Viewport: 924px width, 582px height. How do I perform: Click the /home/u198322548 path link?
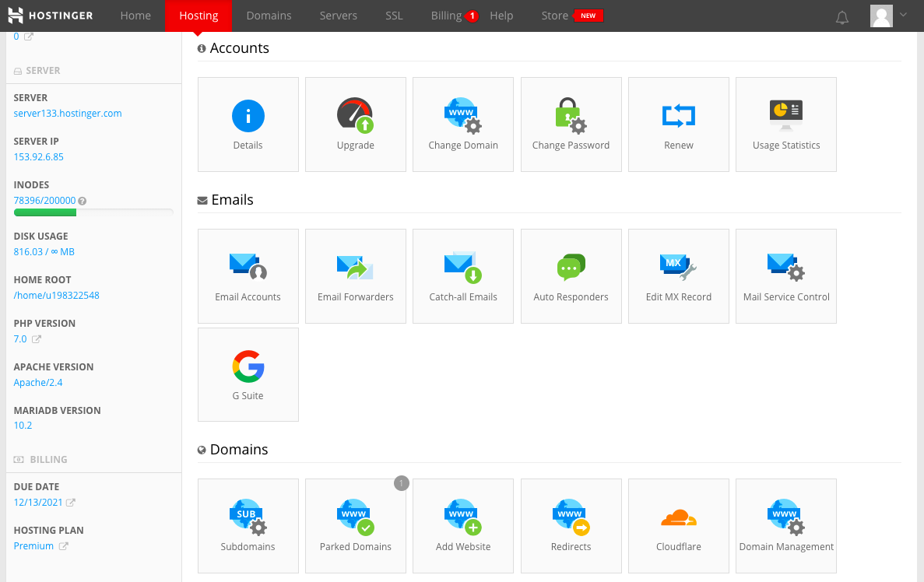pyautogui.click(x=57, y=295)
